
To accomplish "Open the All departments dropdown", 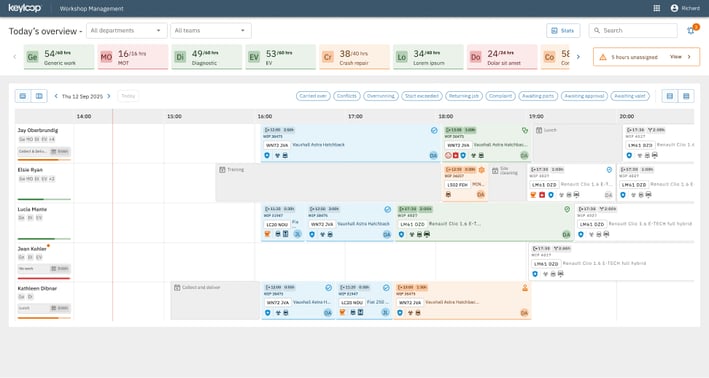I will click(126, 30).
